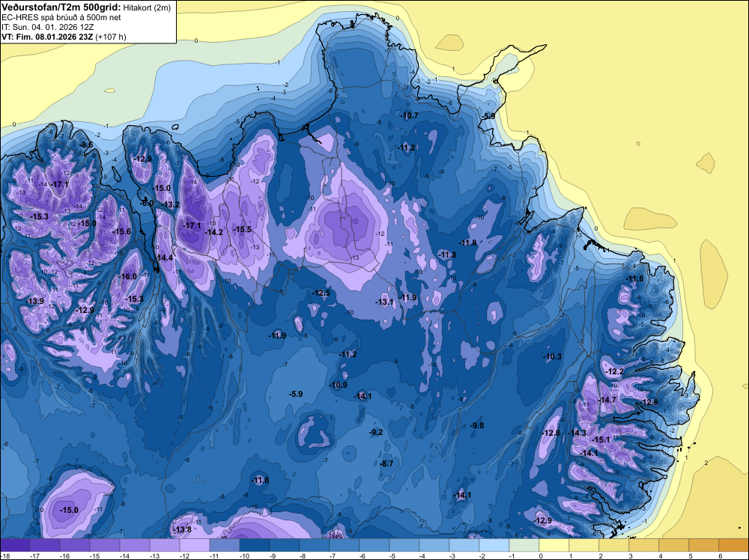Image resolution: width=749 pixels, height=560 pixels.
Task: Click the -9.2 temperature value
Action: [x=377, y=432]
